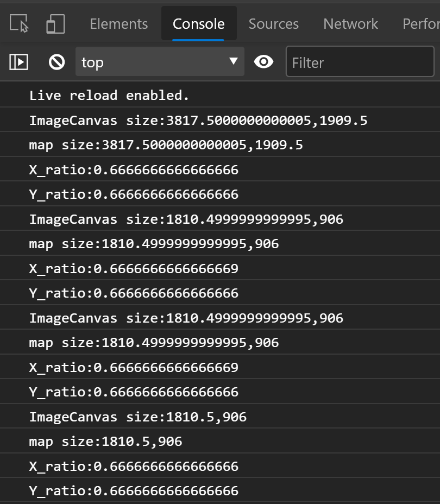Viewport: 440px width, 504px height.
Task: Enable the console sidebar panel toggle
Action: click(18, 61)
